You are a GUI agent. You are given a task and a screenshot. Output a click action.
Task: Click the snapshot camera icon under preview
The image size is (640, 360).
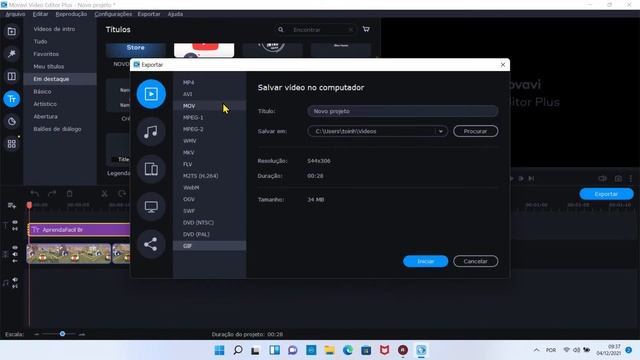618,178
